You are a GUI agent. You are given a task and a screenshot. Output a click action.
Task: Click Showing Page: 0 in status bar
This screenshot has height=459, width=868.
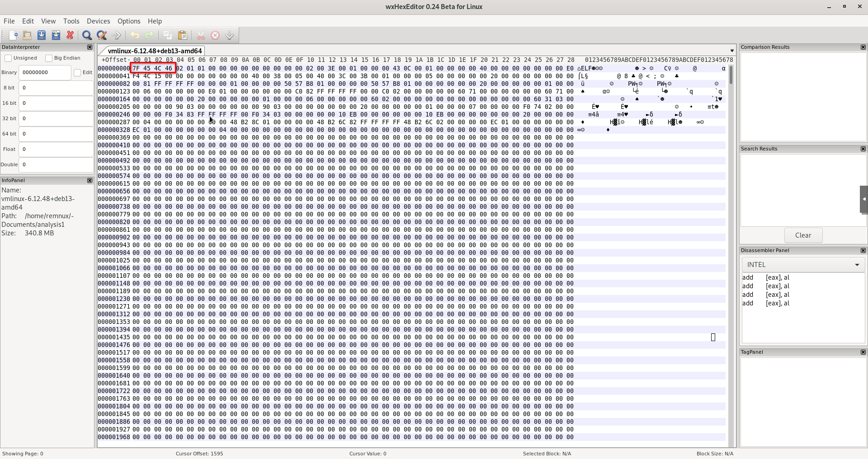pyautogui.click(x=23, y=454)
